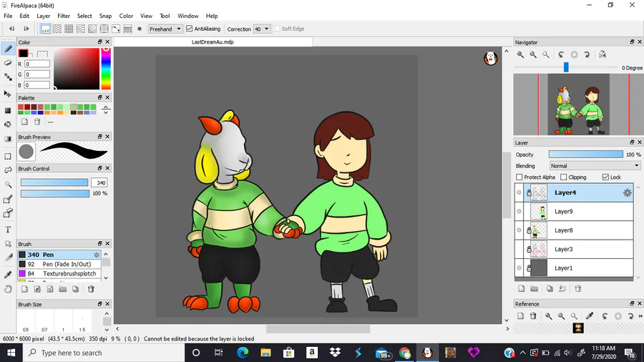
Task: Open the Blending mode dropdown
Action: [595, 166]
